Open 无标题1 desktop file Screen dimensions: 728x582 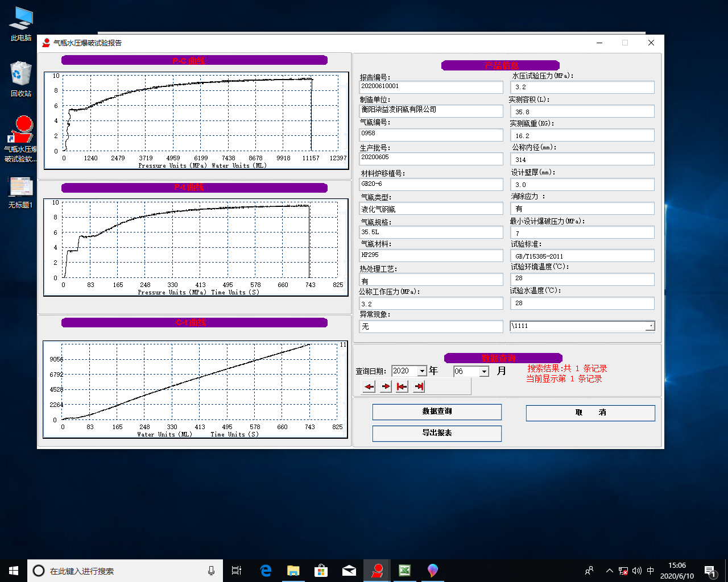[x=21, y=193]
